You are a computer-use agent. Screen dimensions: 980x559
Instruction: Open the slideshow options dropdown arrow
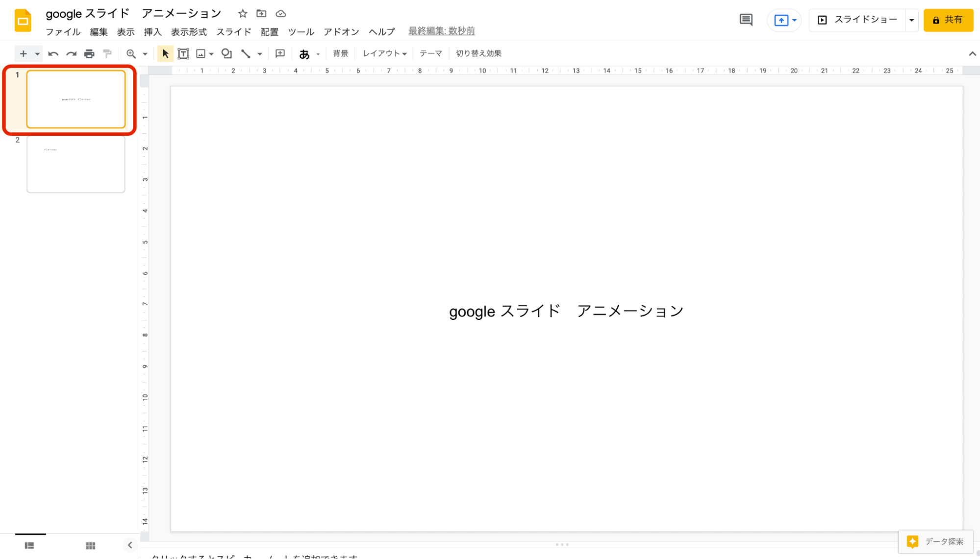(x=911, y=20)
